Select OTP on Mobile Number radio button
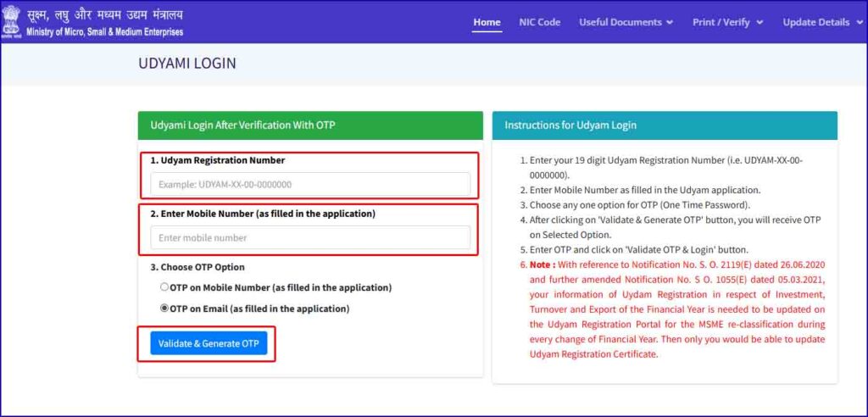868x417 pixels. (x=164, y=287)
